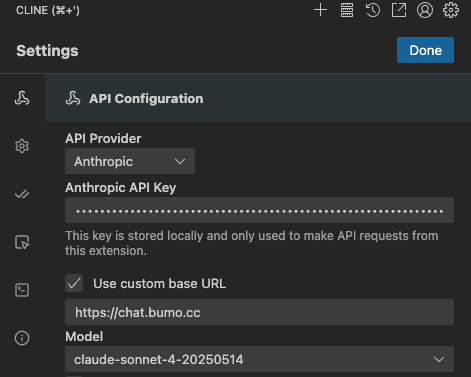The image size is (471, 377).
Task: Open task history clock icon
Action: pyautogui.click(x=373, y=10)
